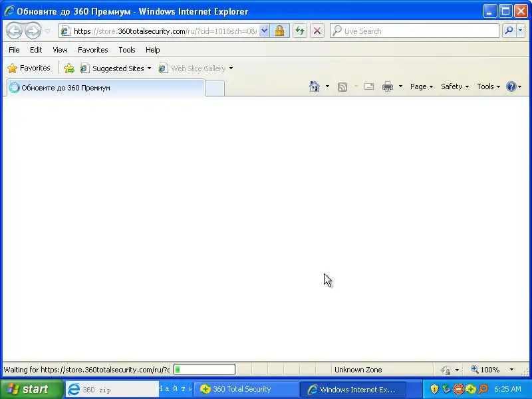
Task: Open the Help menu
Action: pyautogui.click(x=153, y=50)
